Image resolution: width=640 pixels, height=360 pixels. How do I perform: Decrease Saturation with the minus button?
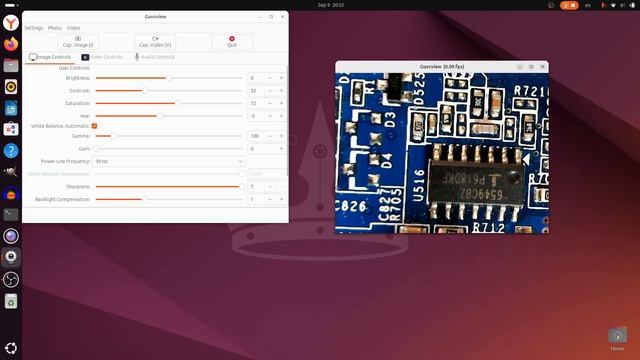pos(270,103)
